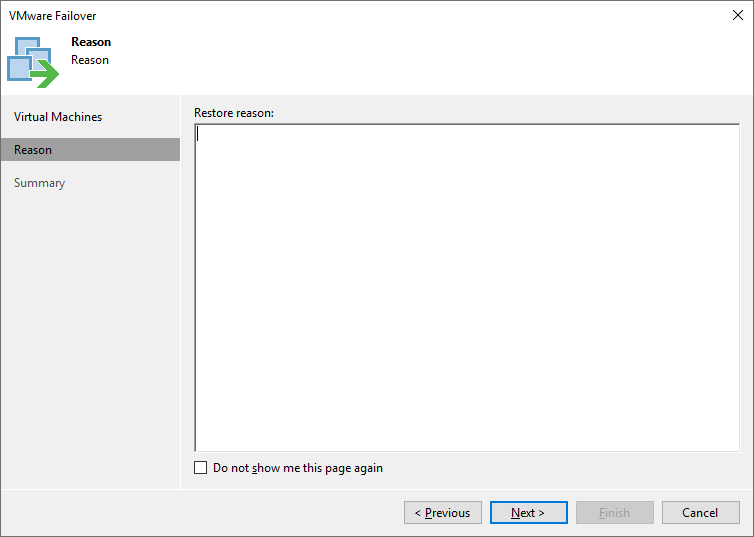Go back with the Previous button
Viewport: 754px width, 537px height.
point(443,513)
